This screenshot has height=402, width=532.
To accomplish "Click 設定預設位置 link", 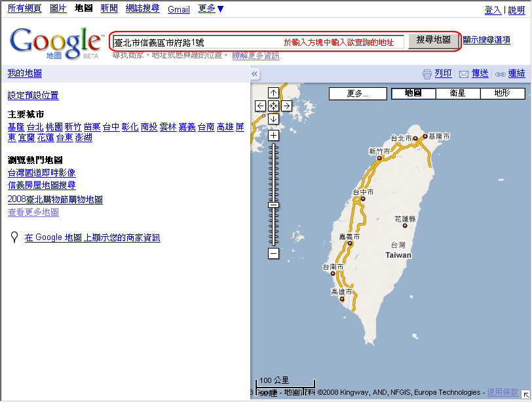I will (x=33, y=95).
